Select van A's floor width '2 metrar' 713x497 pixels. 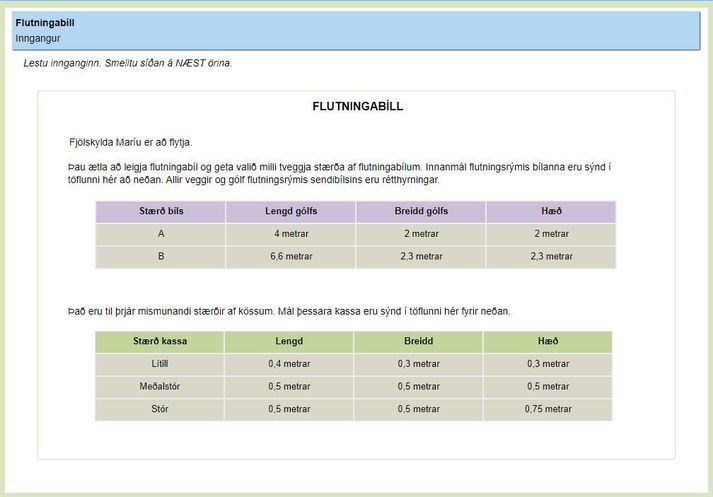[421, 234]
